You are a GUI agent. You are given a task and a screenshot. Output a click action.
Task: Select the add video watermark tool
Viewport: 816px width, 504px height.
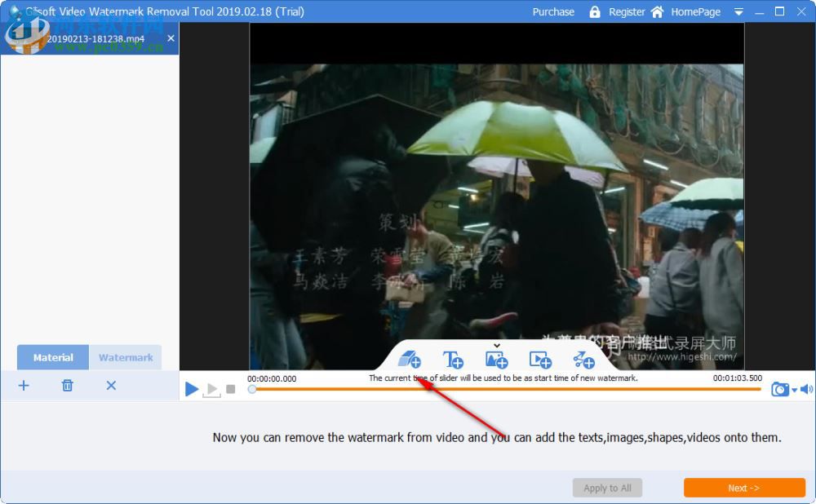pos(540,361)
